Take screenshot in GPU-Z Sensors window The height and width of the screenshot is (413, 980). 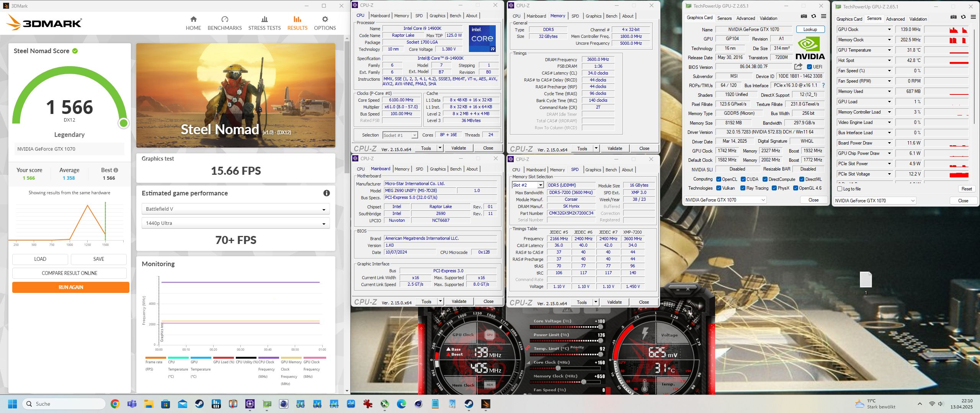[953, 17]
